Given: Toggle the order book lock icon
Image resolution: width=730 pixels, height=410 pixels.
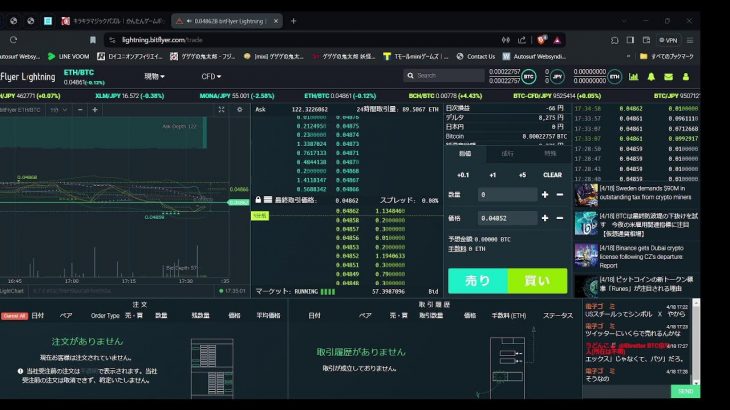Looking at the screenshot, I should click(258, 200).
